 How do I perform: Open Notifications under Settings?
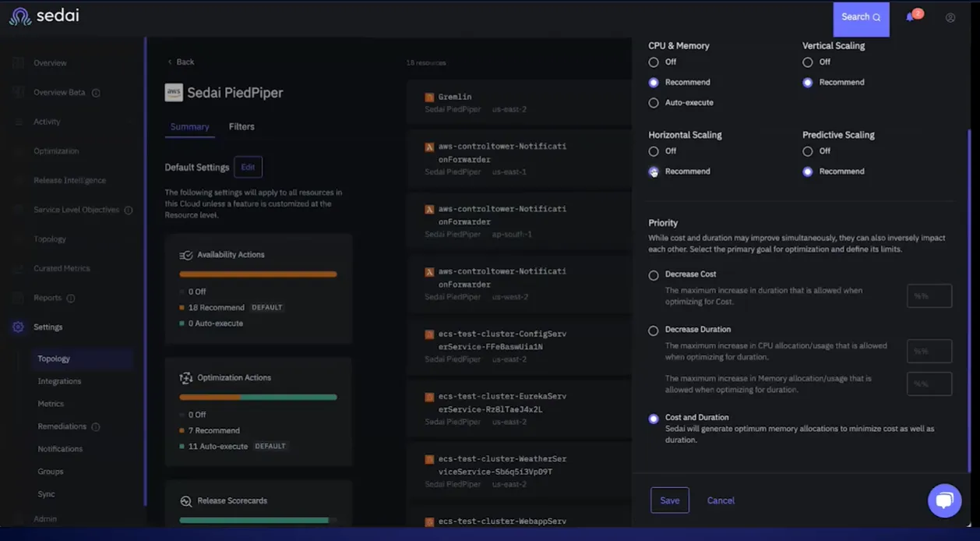click(x=60, y=450)
